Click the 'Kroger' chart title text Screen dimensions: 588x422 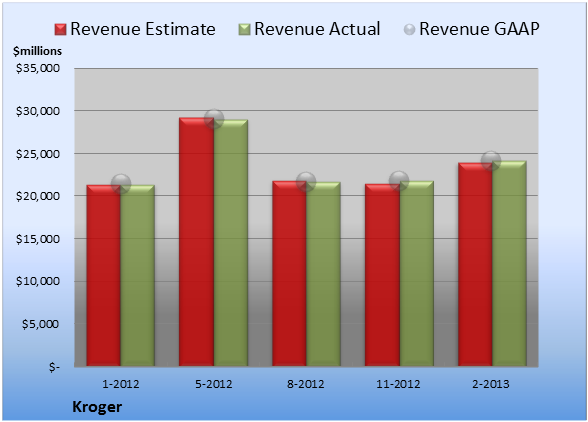click(x=97, y=407)
